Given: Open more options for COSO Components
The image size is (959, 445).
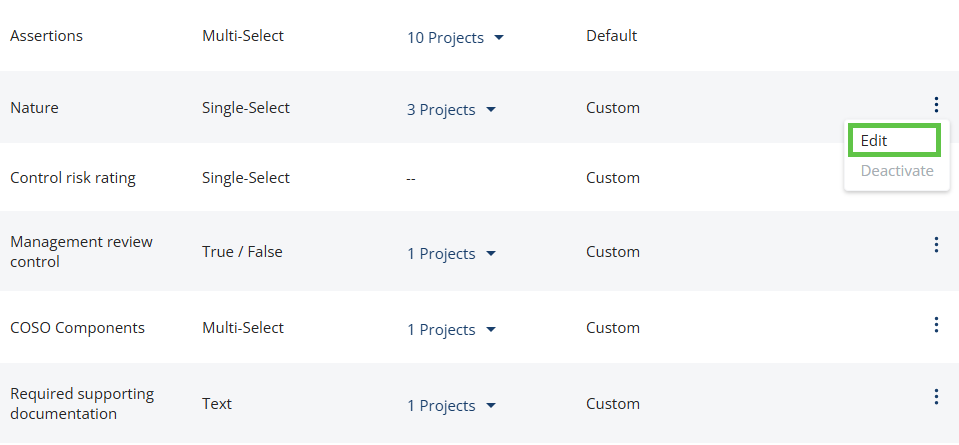Looking at the screenshot, I should click(936, 325).
